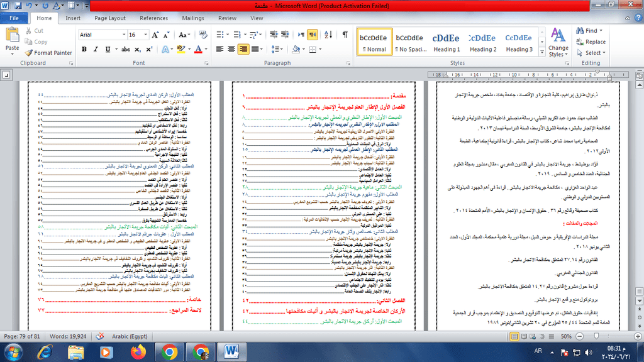
Task: Activate the Format Painter
Action: coord(48,53)
